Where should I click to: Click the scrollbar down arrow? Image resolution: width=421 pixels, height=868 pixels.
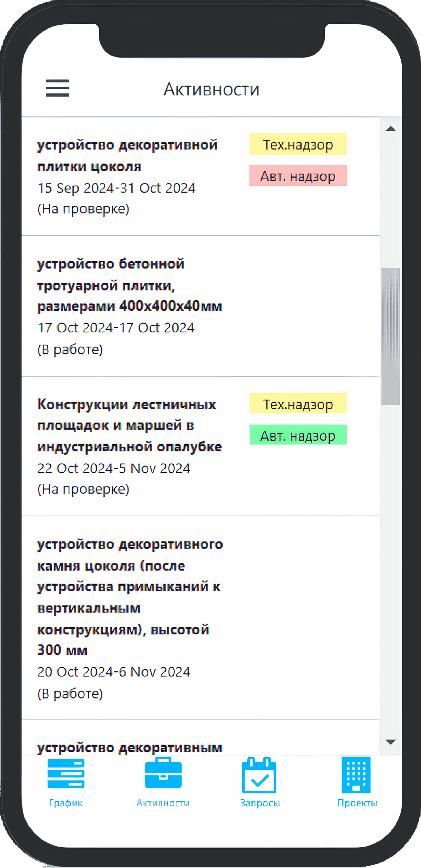[x=391, y=742]
